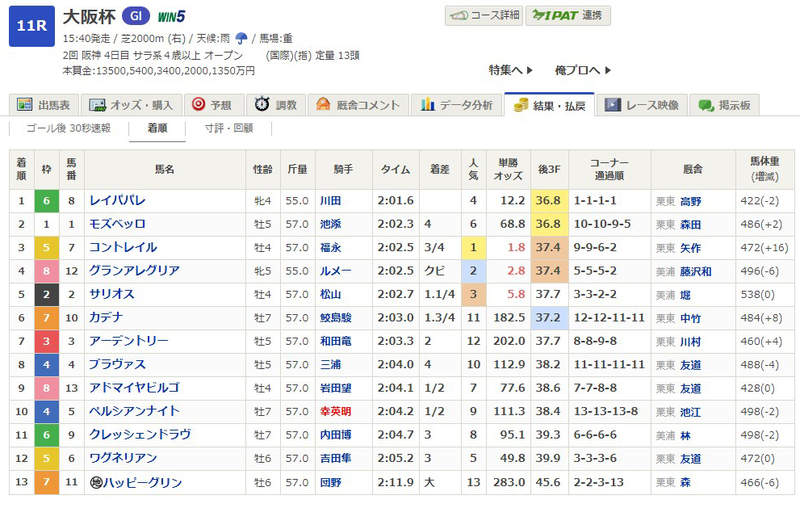
Task: Click the stable icon on 厩舎コメント tab
Action: tap(323, 105)
